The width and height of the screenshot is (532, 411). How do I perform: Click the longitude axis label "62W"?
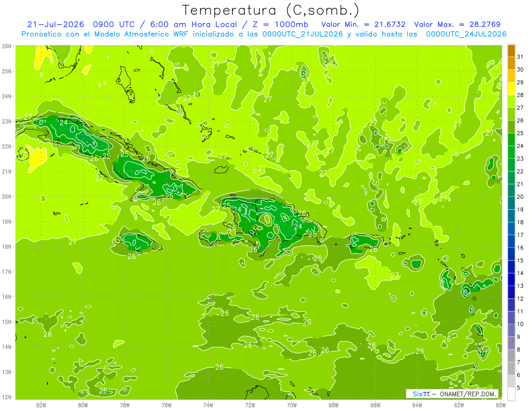pyautogui.click(x=459, y=405)
